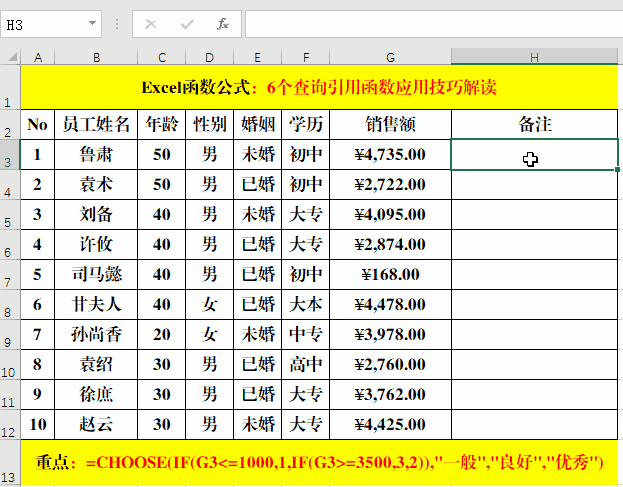The image size is (623, 487).
Task: Select column C header
Action: coord(162,57)
